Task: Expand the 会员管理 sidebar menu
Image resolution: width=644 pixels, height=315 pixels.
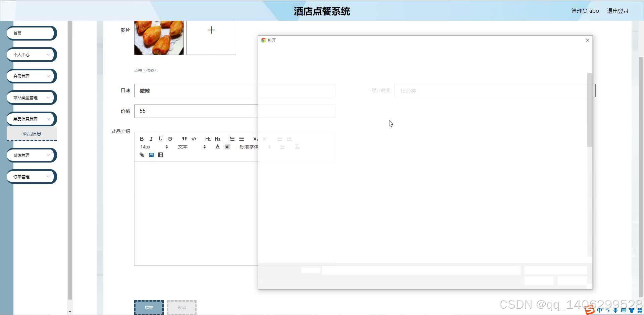Action: pos(32,76)
